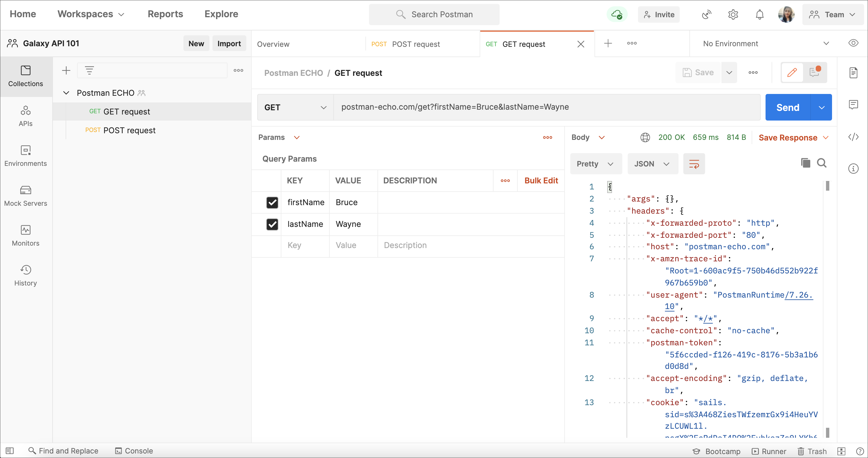
Task: Click the Invite button
Action: coord(659,15)
